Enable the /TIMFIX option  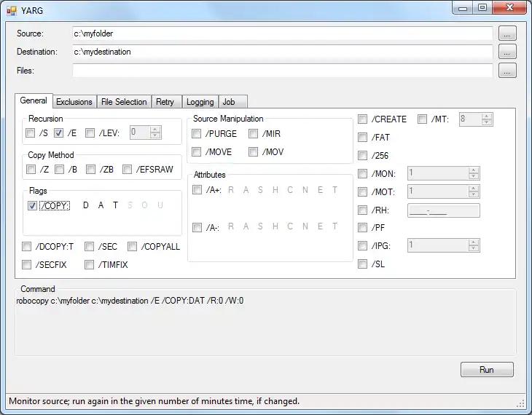89,264
